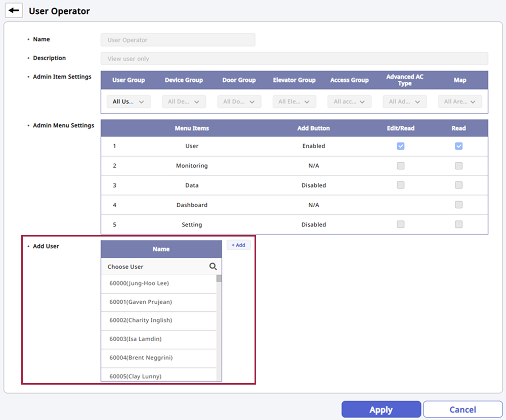Enable Read checkbox for Setting row
Image resolution: width=506 pixels, height=420 pixels.
pyautogui.click(x=458, y=224)
